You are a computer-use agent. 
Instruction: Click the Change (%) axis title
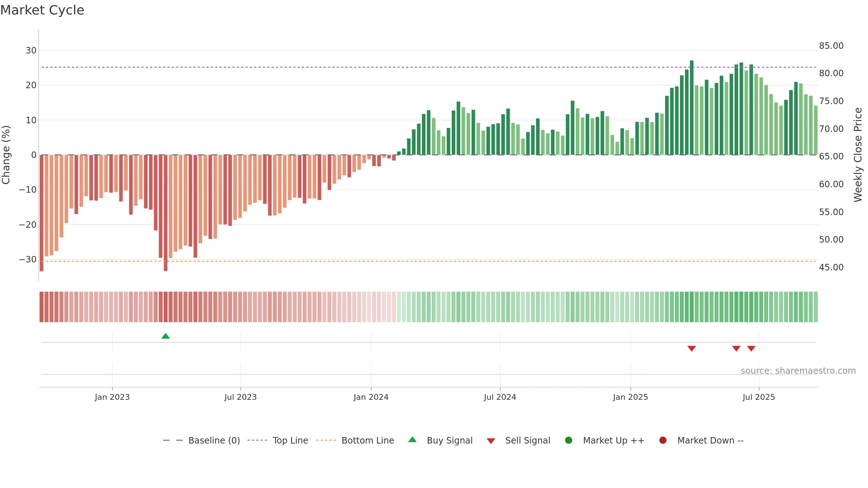6,155
